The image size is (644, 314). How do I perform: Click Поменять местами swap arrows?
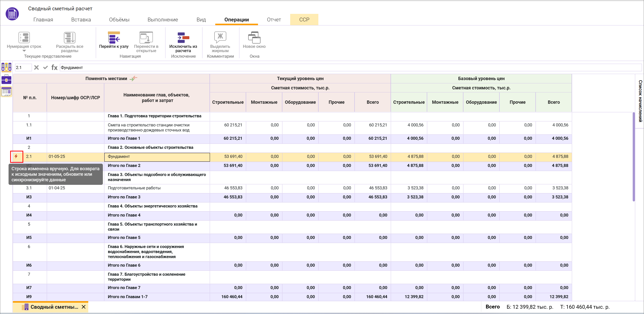point(134,78)
